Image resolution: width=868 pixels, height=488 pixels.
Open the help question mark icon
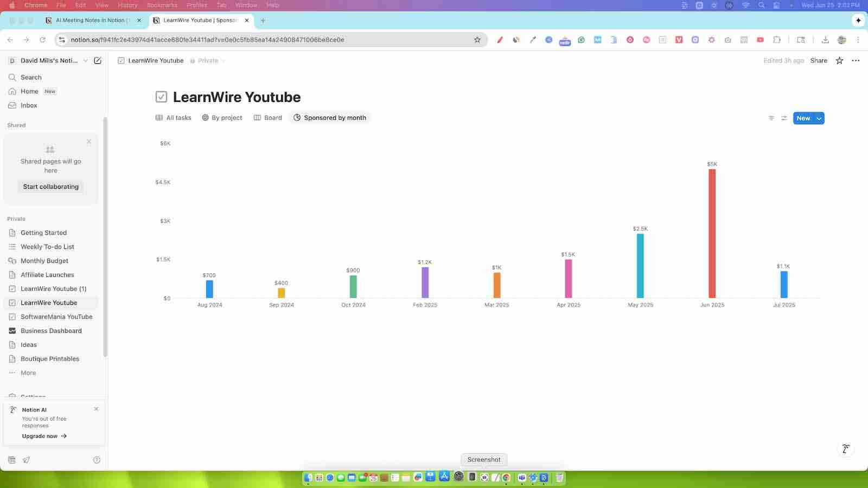point(97,460)
